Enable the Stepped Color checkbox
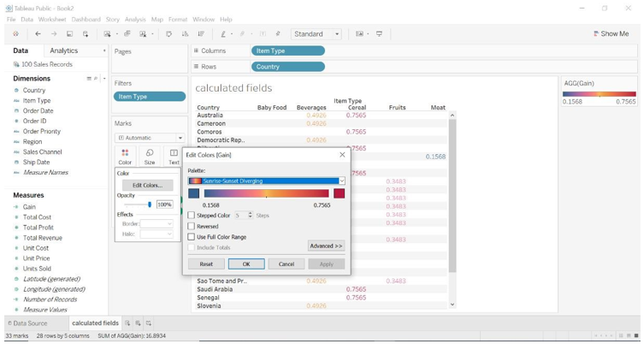 [191, 216]
